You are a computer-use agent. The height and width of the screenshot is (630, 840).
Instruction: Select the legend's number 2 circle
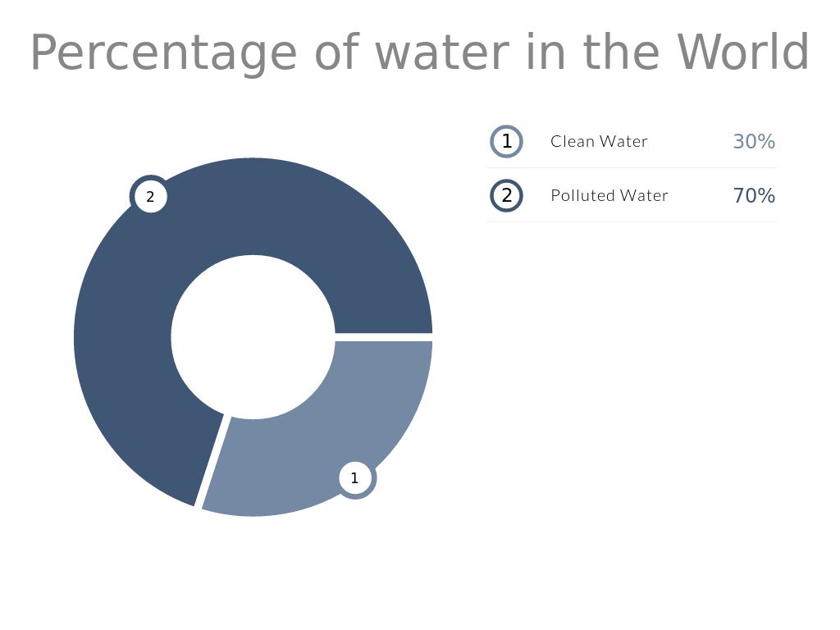click(x=506, y=195)
